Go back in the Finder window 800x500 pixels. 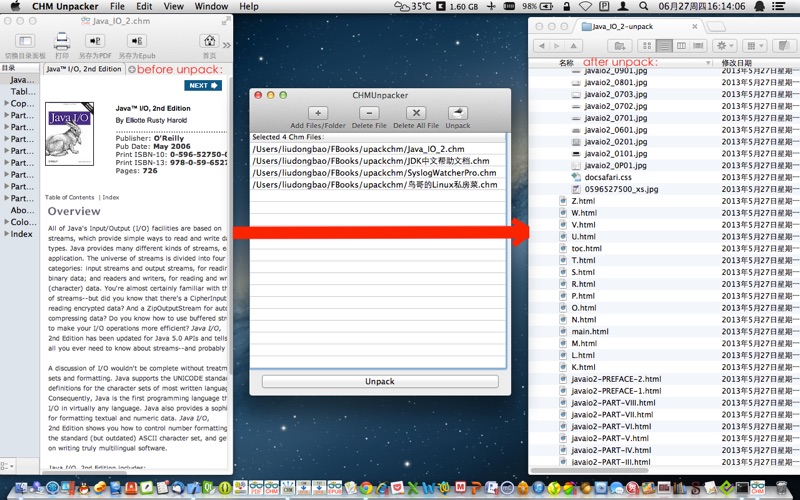tap(542, 46)
